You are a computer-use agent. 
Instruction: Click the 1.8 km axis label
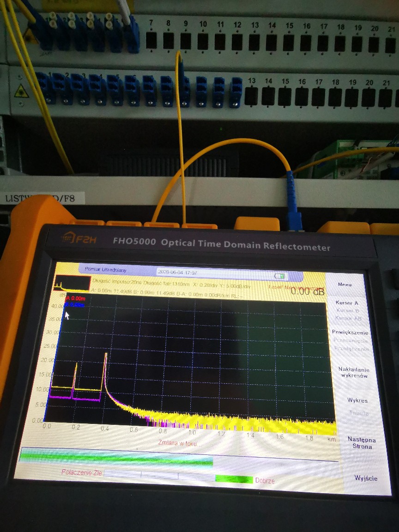(309, 438)
